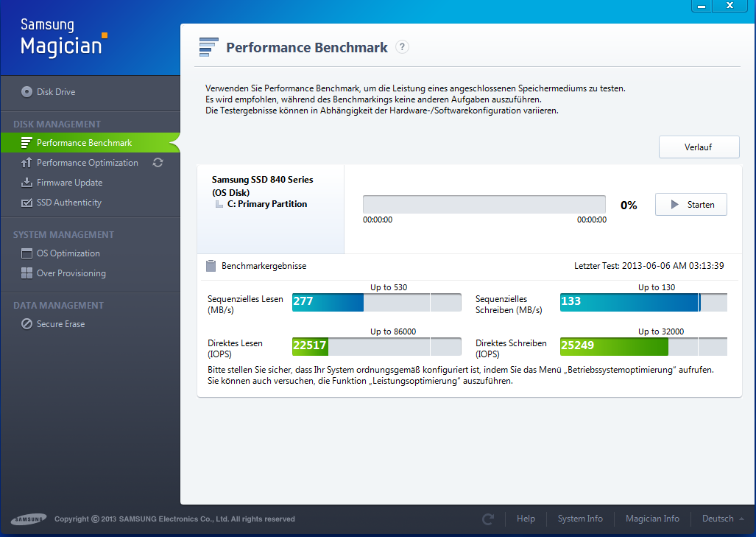This screenshot has width=756, height=537.
Task: Click the SSD Authenticity checkmark icon
Action: [x=27, y=203]
